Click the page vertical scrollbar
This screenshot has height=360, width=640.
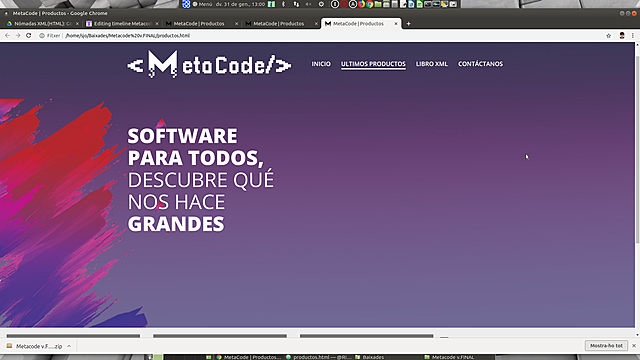(x=638, y=149)
